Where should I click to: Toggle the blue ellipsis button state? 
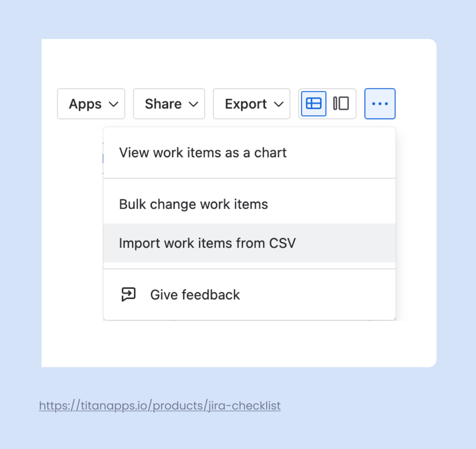pos(380,104)
